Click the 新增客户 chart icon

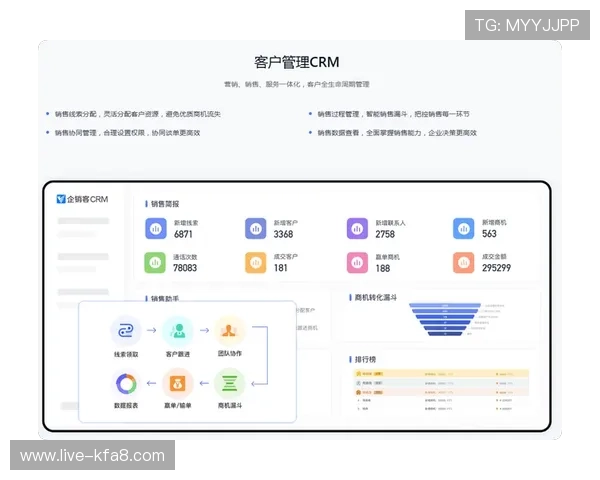(256, 229)
